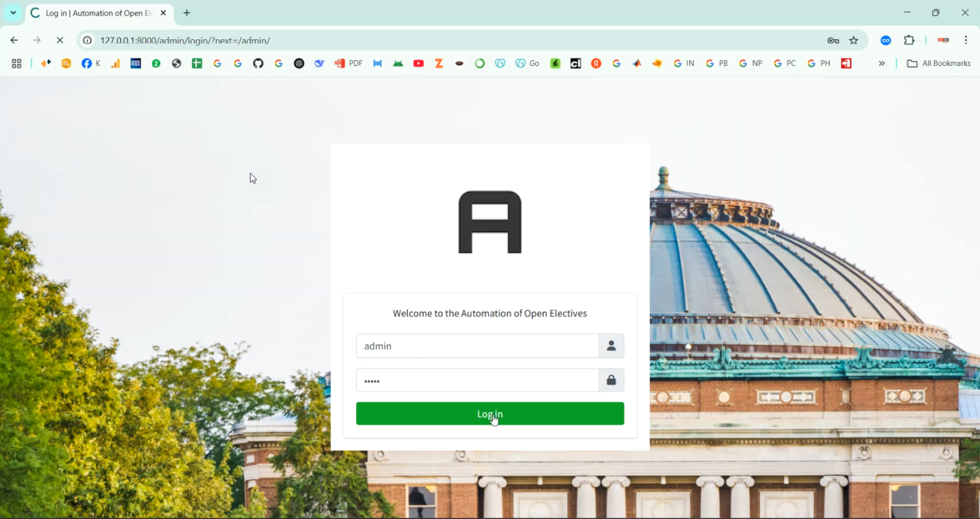This screenshot has width=980, height=519.
Task: Bookmark this page with the star icon
Action: click(x=853, y=41)
